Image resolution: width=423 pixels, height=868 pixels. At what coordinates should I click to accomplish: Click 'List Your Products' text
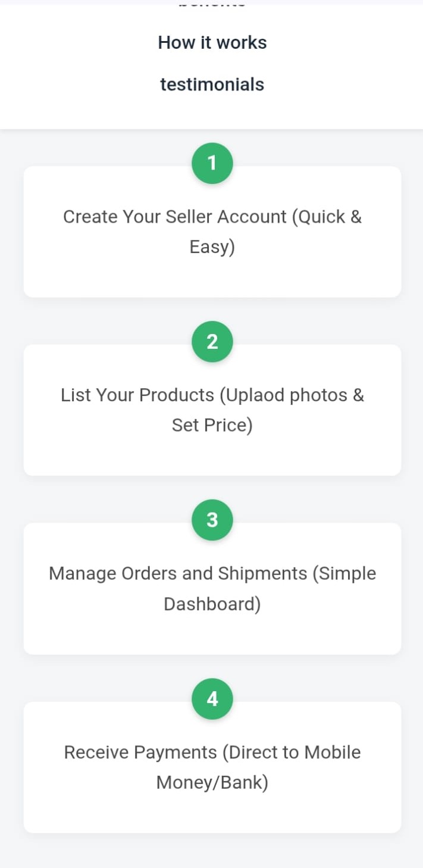coord(137,395)
